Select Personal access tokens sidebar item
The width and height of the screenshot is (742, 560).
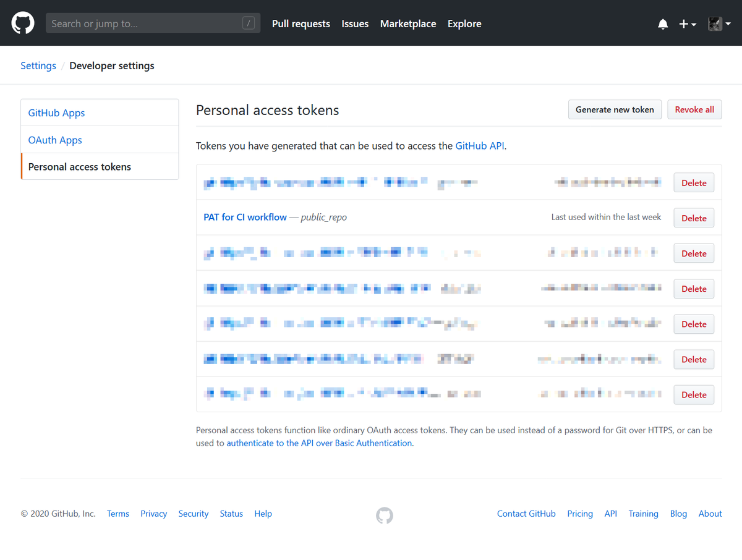pos(100,166)
